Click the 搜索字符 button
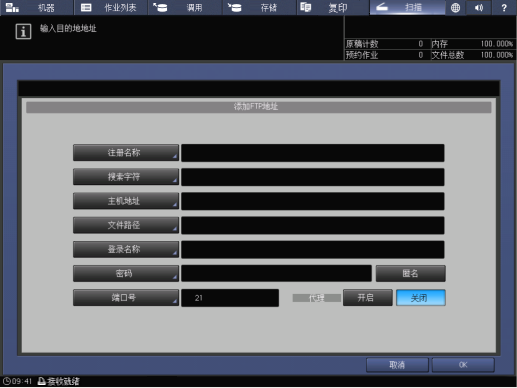Screen dimensions: 517x388 (x=126, y=177)
